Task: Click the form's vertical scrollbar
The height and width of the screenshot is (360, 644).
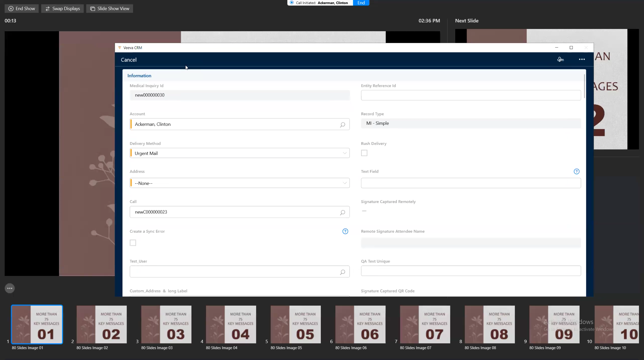Action: [x=584, y=86]
